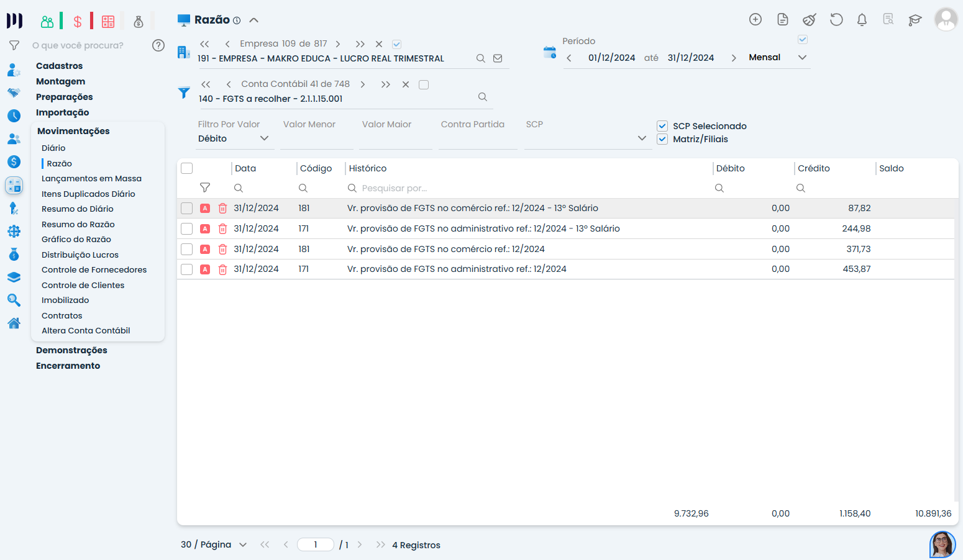Expand the Demonstrações section
The image size is (963, 560).
pyautogui.click(x=71, y=350)
